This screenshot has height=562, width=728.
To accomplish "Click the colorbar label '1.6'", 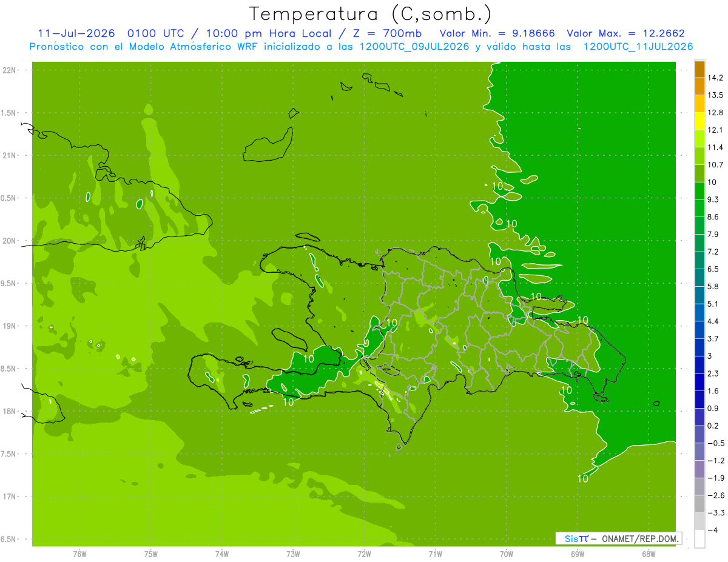I will (713, 391).
